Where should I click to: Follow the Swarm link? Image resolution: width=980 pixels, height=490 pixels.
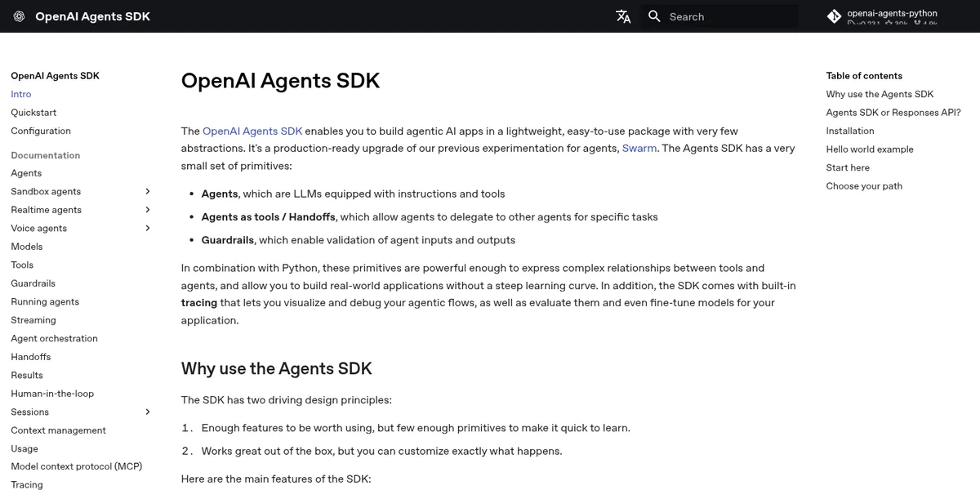pyautogui.click(x=639, y=149)
